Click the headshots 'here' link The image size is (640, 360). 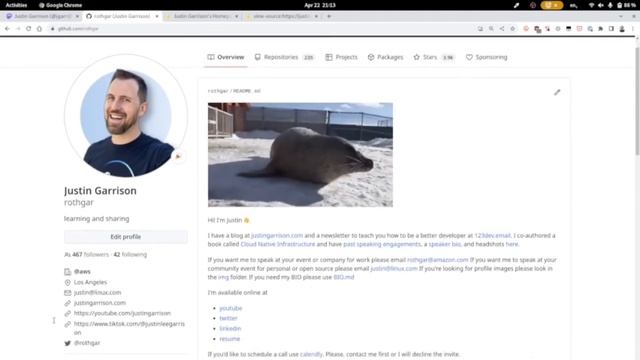click(x=511, y=244)
